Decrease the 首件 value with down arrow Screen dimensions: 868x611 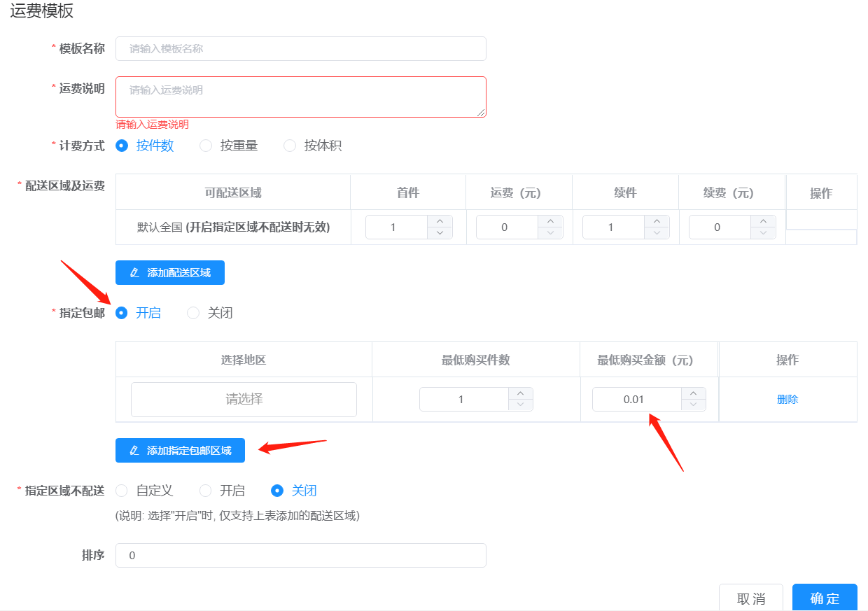coord(440,233)
